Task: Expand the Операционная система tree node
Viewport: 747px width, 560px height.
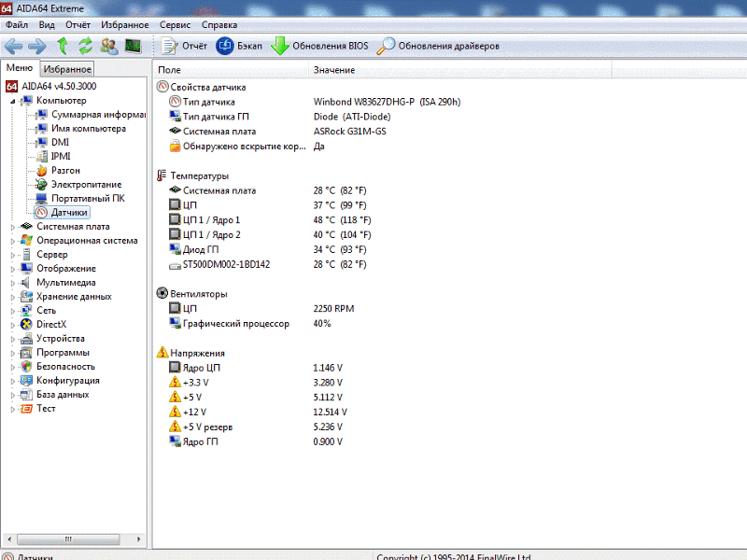Action: (x=13, y=241)
